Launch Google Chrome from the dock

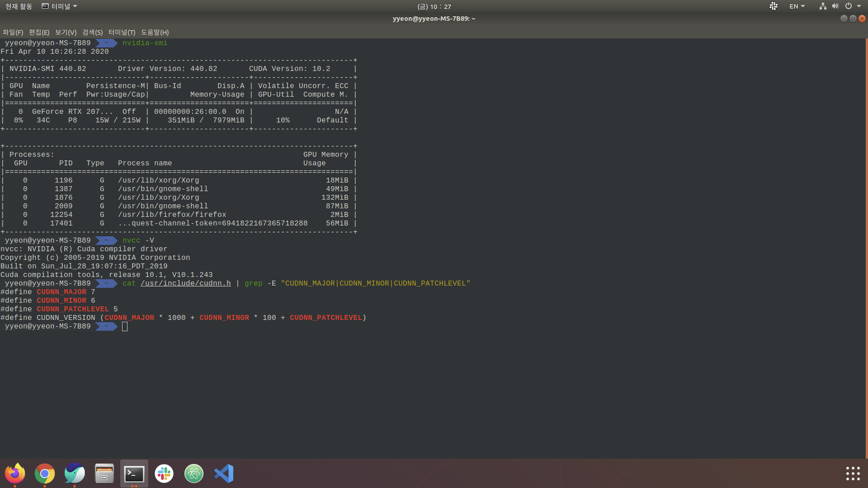(45, 474)
